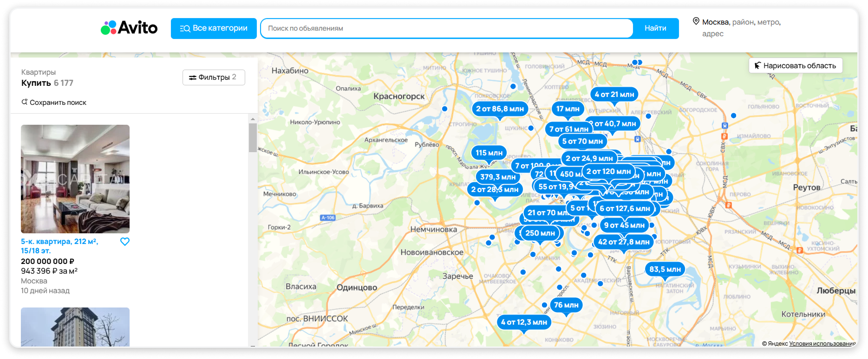This screenshot has height=359, width=868.
Task: Click the Avito logo
Action: point(129,28)
